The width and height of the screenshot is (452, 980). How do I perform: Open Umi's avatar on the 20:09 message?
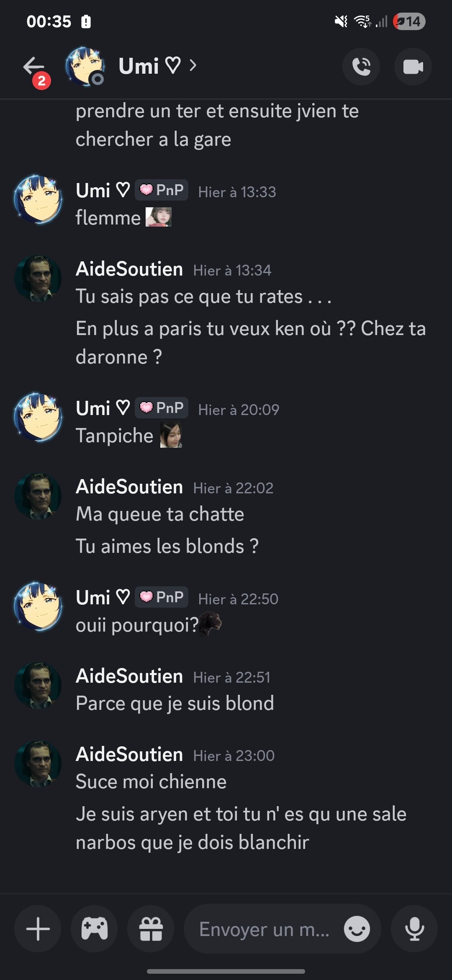click(38, 417)
